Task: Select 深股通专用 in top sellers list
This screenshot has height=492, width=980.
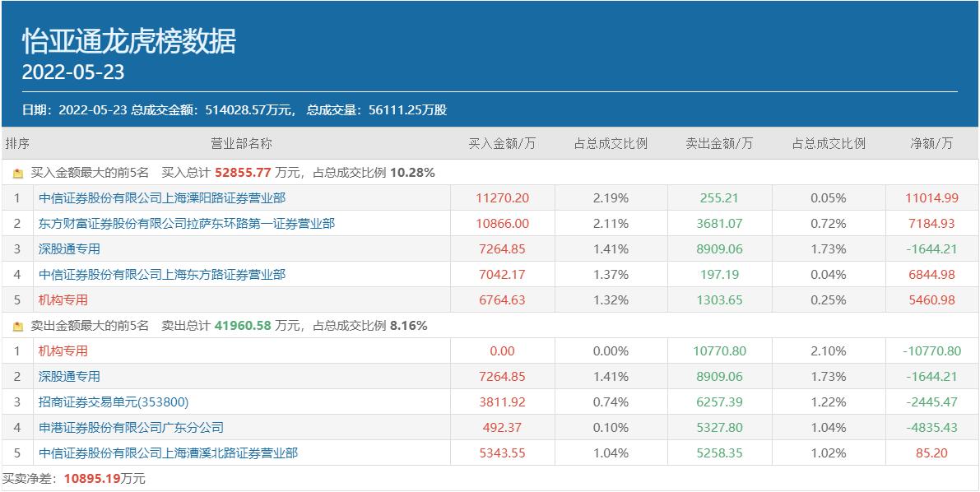Action: pyautogui.click(x=69, y=377)
